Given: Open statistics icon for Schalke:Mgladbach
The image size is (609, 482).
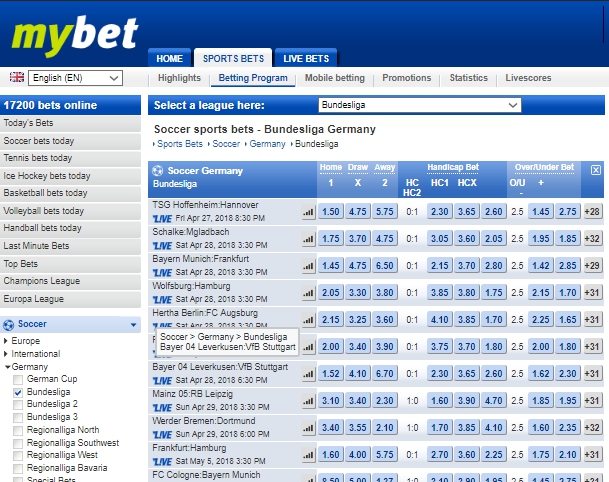Looking at the screenshot, I should tap(308, 239).
